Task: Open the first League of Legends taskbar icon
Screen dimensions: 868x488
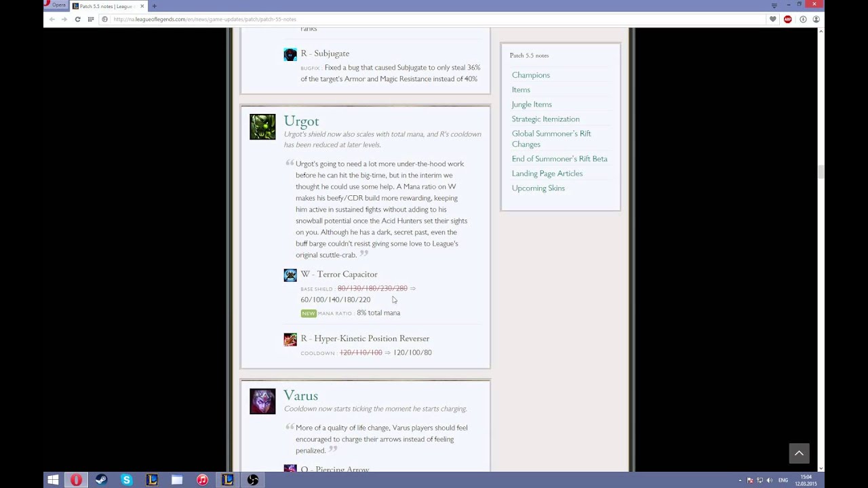Action: 152,480
